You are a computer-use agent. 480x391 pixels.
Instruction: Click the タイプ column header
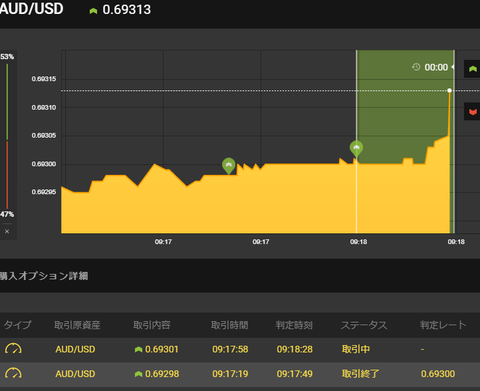pos(18,325)
